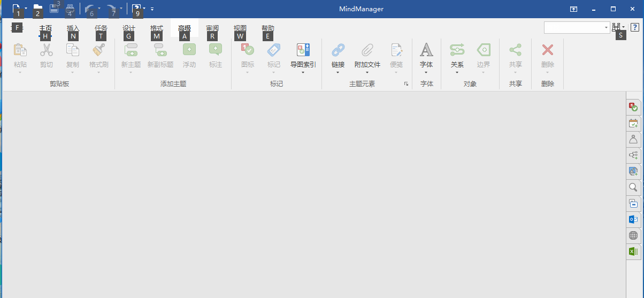
Task: Click the Copy (复制) icon
Action: click(x=73, y=50)
